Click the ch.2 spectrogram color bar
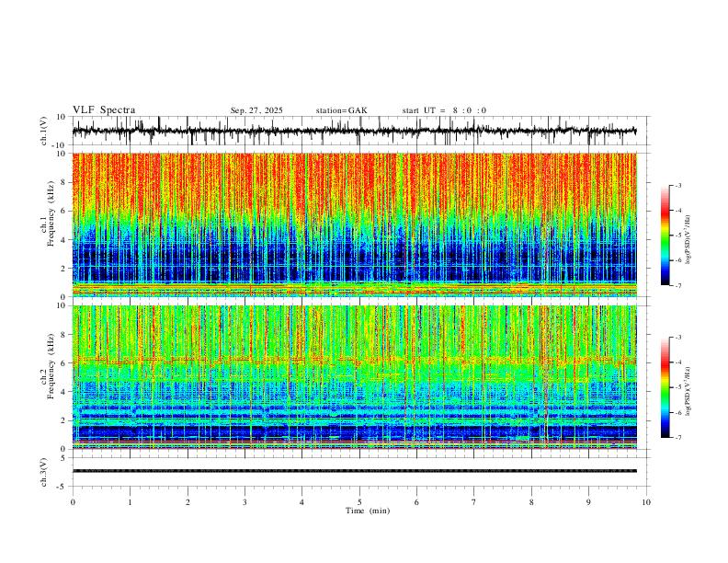Screen dimensions: 728x563 665,387
